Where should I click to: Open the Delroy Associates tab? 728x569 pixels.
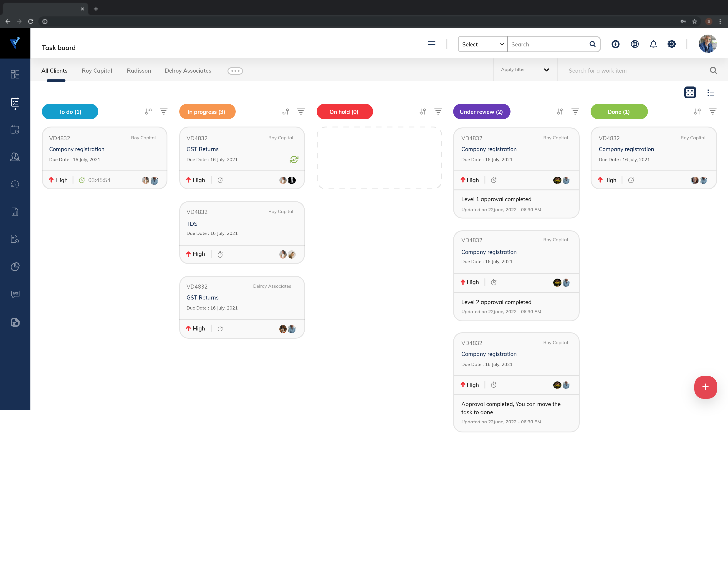pyautogui.click(x=188, y=71)
